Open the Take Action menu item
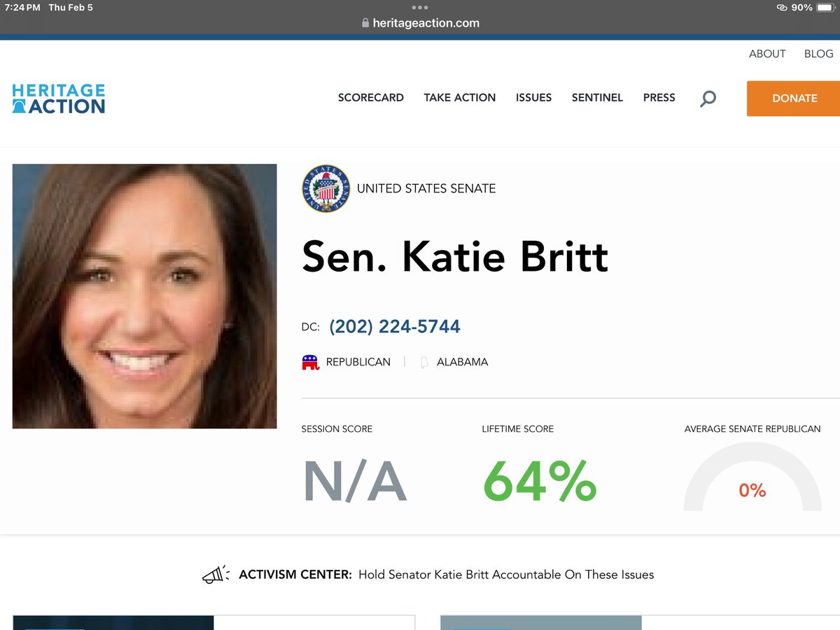Screen dimensions: 840x630 point(460,98)
